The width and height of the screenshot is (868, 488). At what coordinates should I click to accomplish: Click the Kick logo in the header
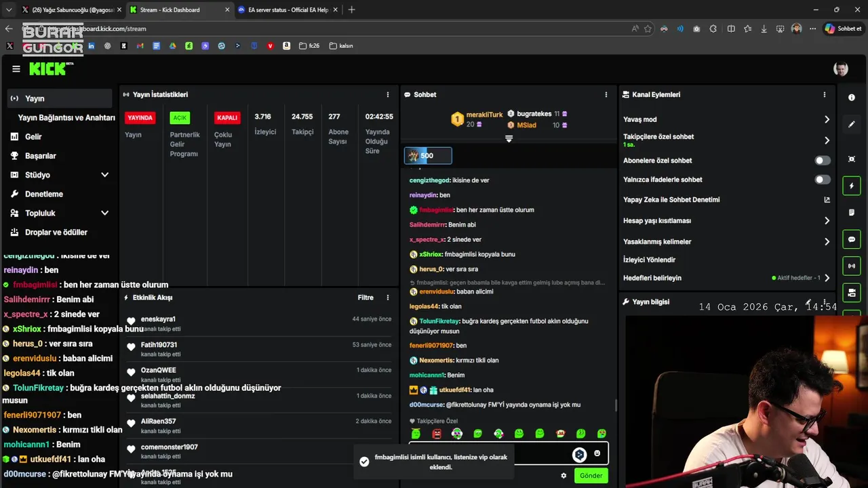coord(51,68)
